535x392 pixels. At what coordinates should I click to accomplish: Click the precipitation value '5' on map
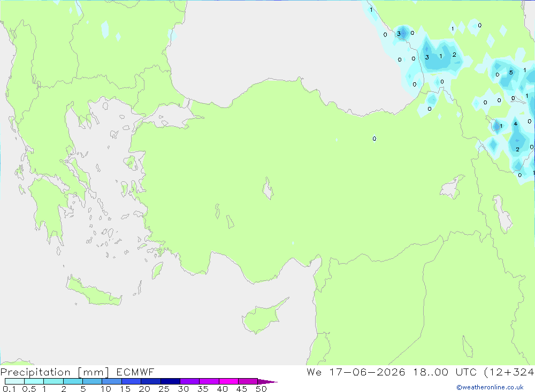[x=511, y=72]
